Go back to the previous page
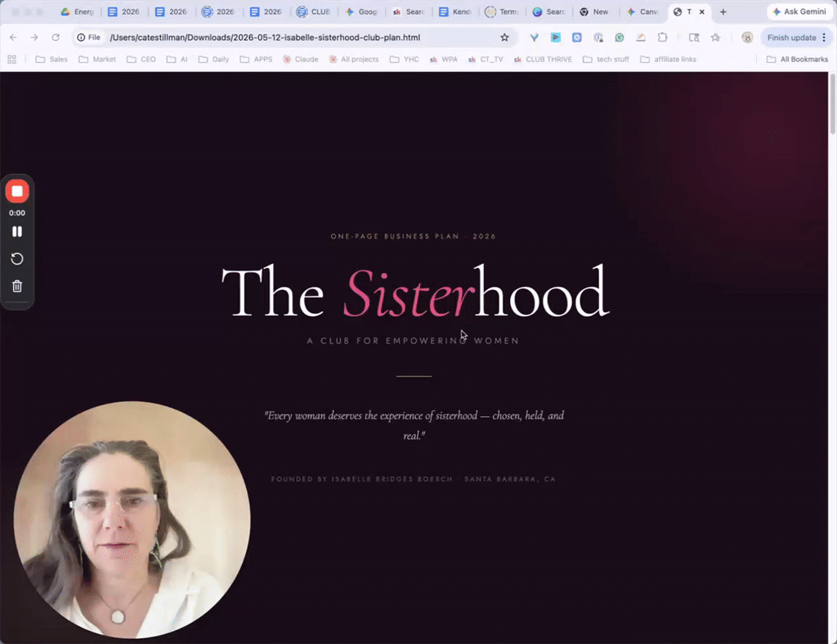This screenshot has height=644, width=837. (13, 38)
